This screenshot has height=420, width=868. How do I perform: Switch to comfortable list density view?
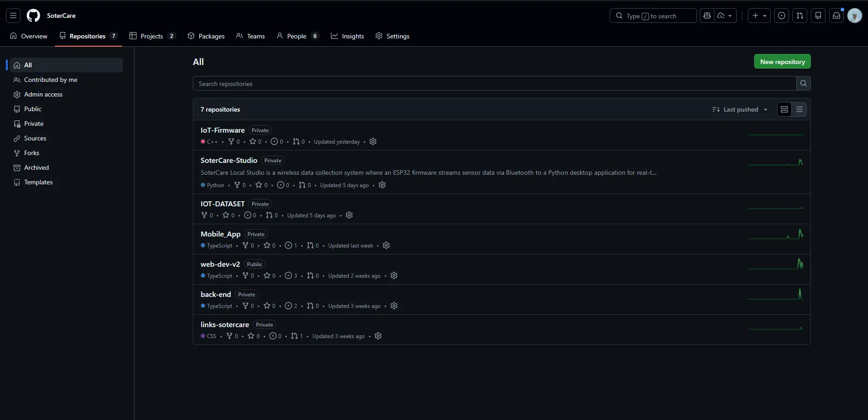click(x=784, y=109)
